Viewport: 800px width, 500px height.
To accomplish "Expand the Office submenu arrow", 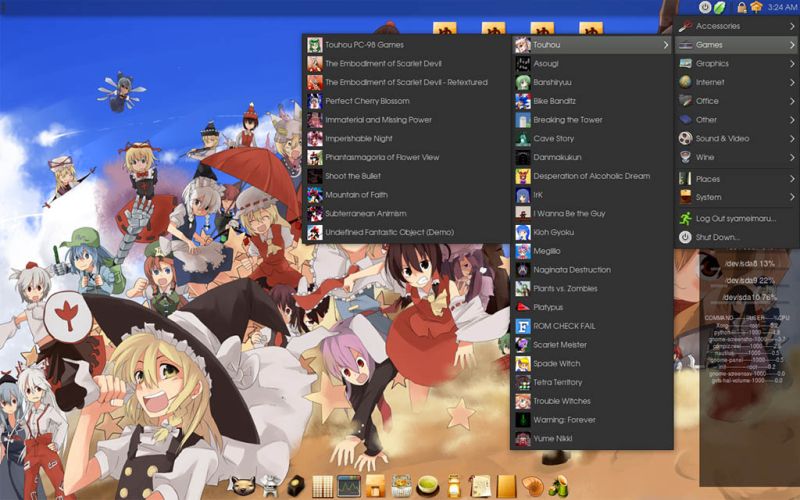I will click(792, 101).
